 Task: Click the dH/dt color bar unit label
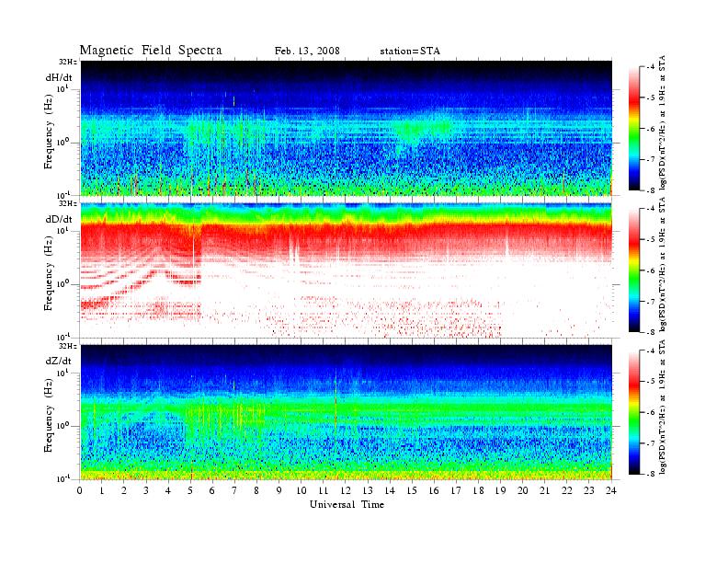(x=663, y=122)
